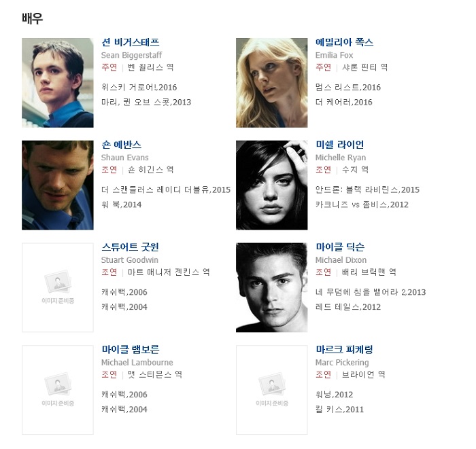Click the 마이클 램보른 name link
Screen dimensions: 476x449
click(131, 350)
